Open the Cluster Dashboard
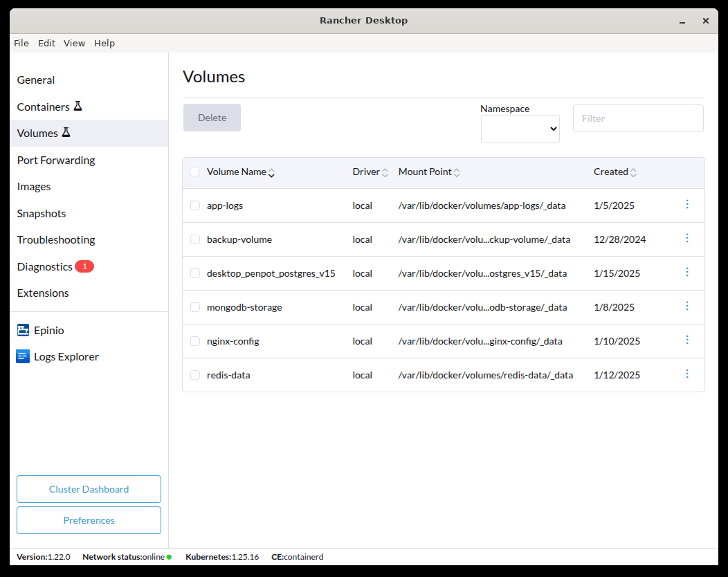Screen dimensions: 728x577 click(x=89, y=488)
